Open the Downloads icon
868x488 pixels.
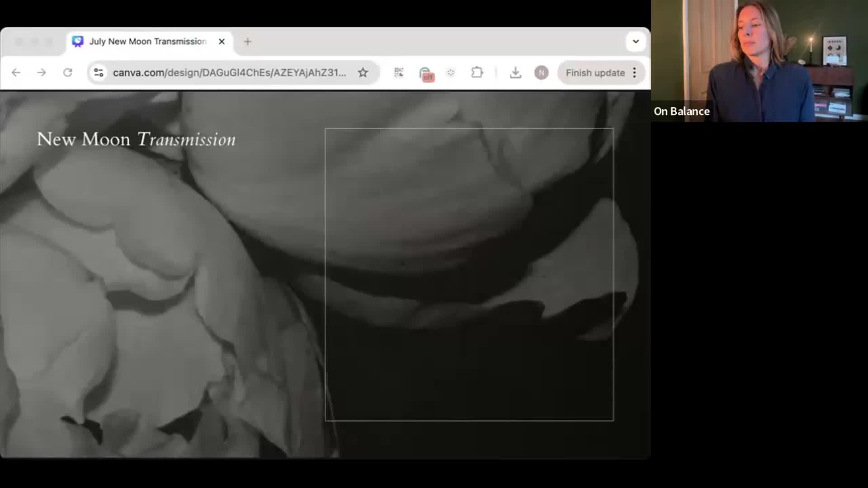515,73
